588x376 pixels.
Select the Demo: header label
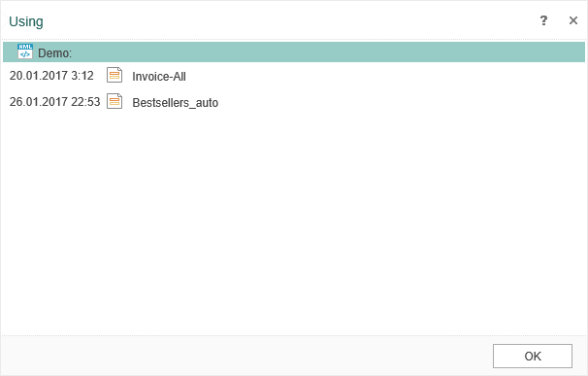click(x=54, y=53)
